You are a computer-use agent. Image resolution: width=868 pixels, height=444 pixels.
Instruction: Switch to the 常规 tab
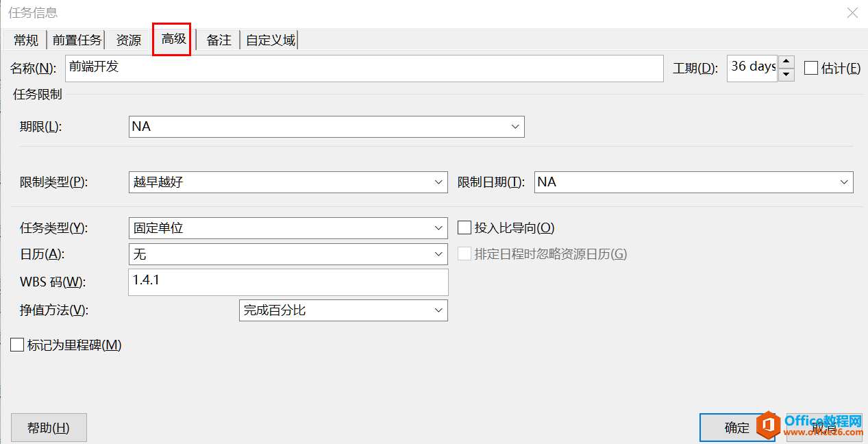(x=26, y=40)
